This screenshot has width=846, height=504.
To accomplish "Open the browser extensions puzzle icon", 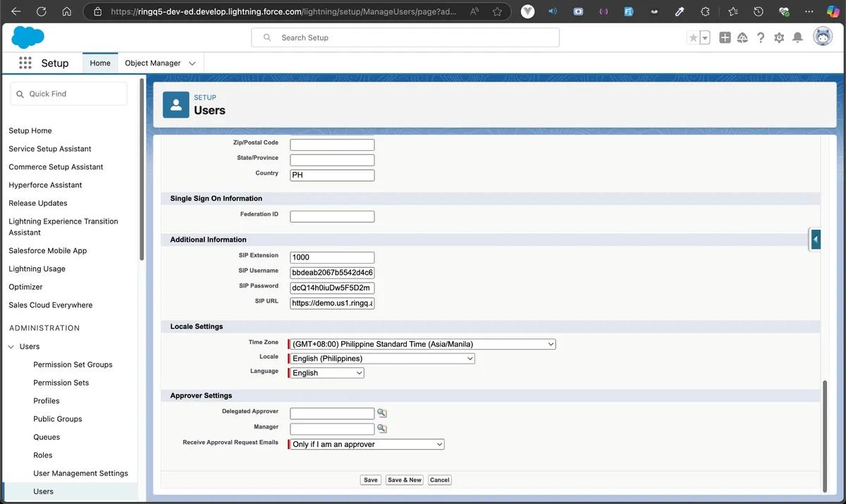I will coord(705,12).
